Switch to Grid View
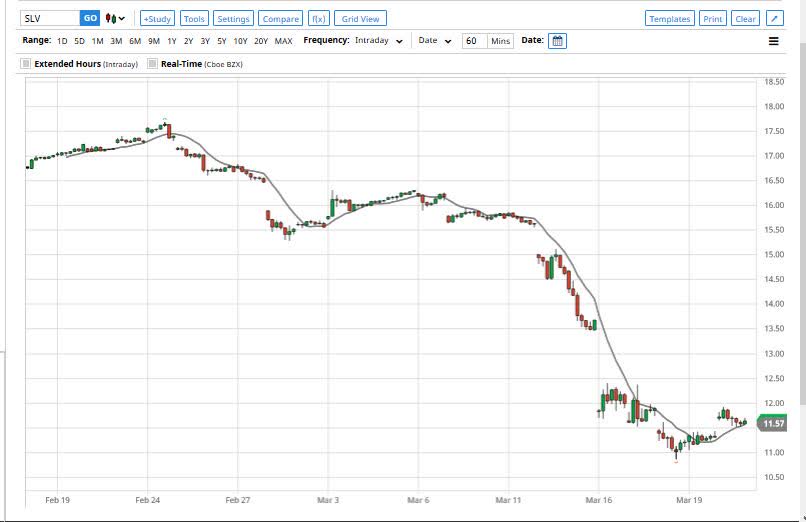Image resolution: width=806 pixels, height=522 pixels. coord(360,18)
